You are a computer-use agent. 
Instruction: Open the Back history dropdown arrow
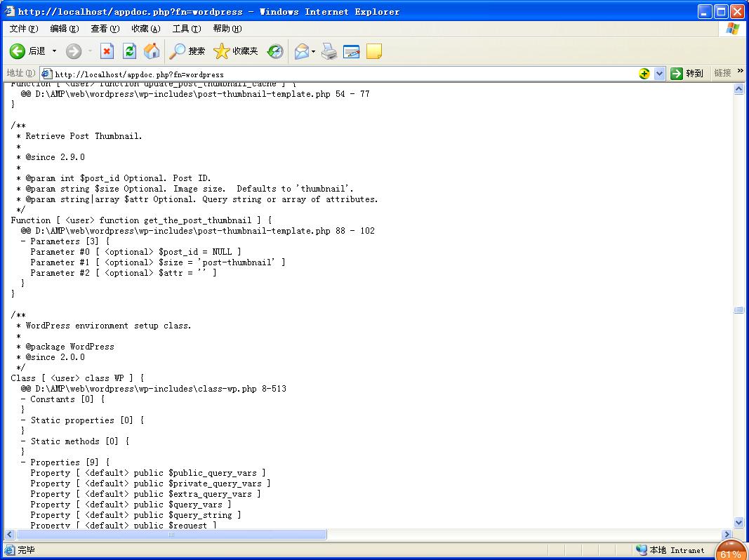[54, 51]
